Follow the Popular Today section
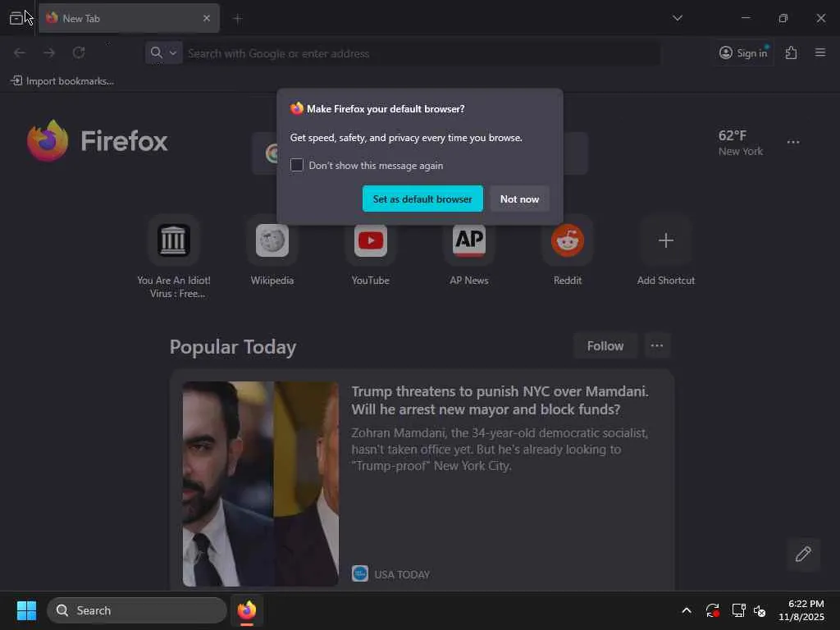The height and width of the screenshot is (630, 840). [x=605, y=346]
